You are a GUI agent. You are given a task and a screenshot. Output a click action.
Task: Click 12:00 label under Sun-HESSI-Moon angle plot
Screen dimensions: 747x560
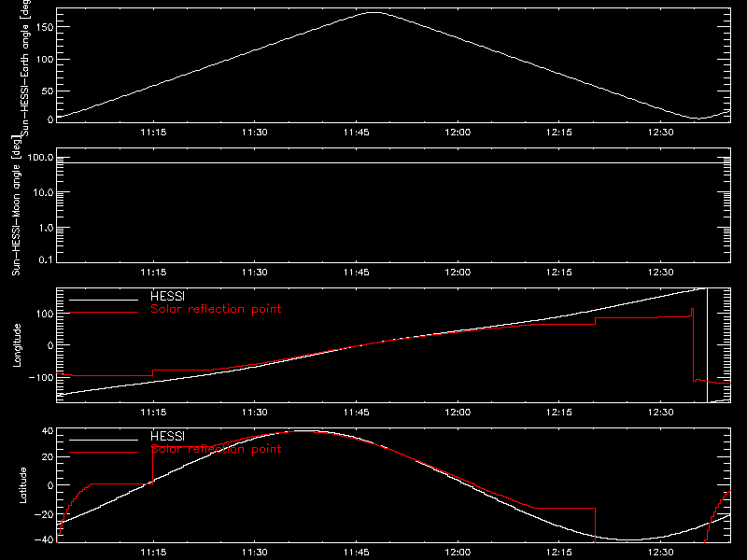458,273
